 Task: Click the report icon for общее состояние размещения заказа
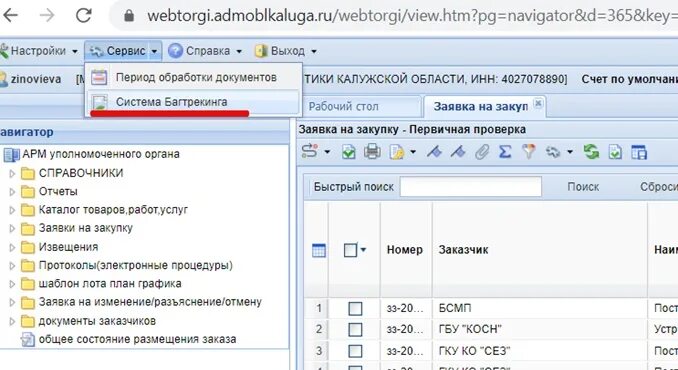pyautogui.click(x=28, y=339)
